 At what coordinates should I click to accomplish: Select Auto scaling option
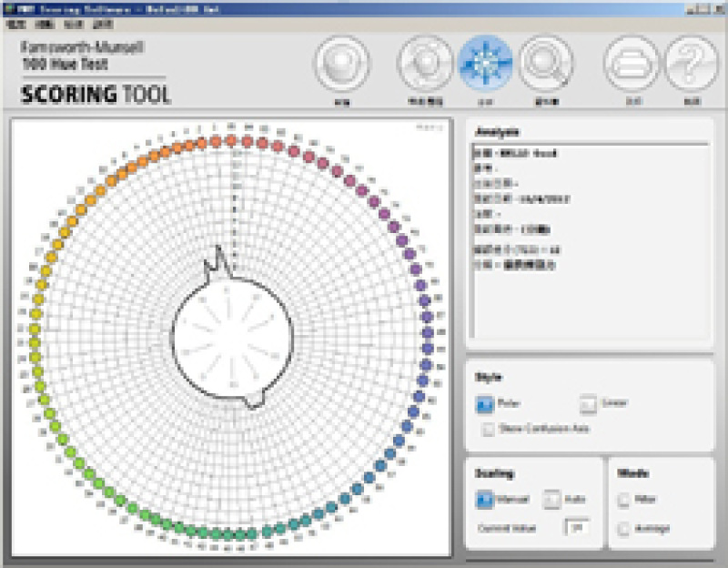point(551,500)
